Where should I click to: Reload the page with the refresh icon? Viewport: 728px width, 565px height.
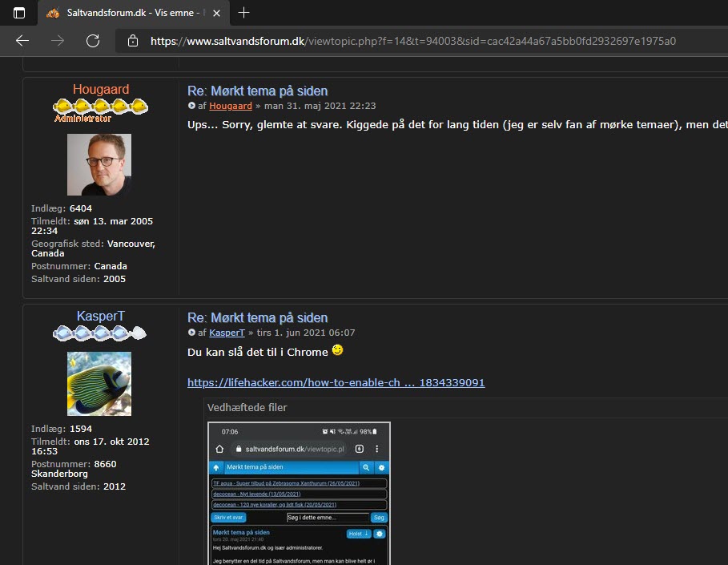click(93, 41)
